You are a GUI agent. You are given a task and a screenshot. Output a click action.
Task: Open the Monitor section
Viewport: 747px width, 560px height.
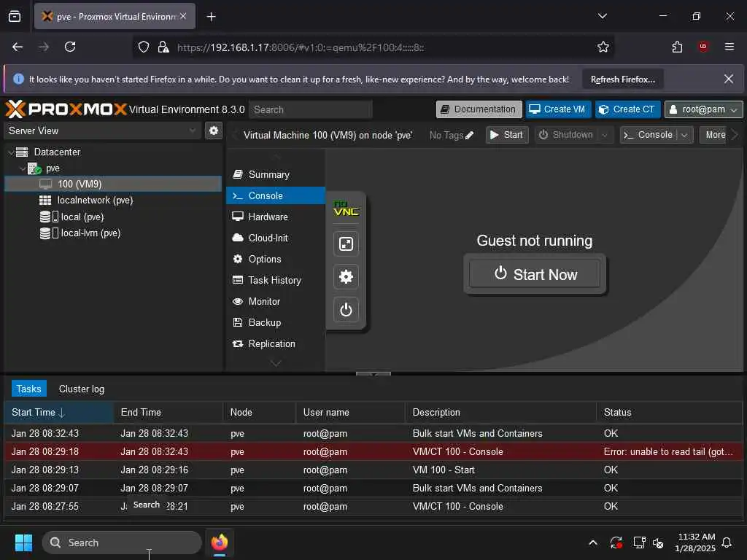tap(275, 301)
